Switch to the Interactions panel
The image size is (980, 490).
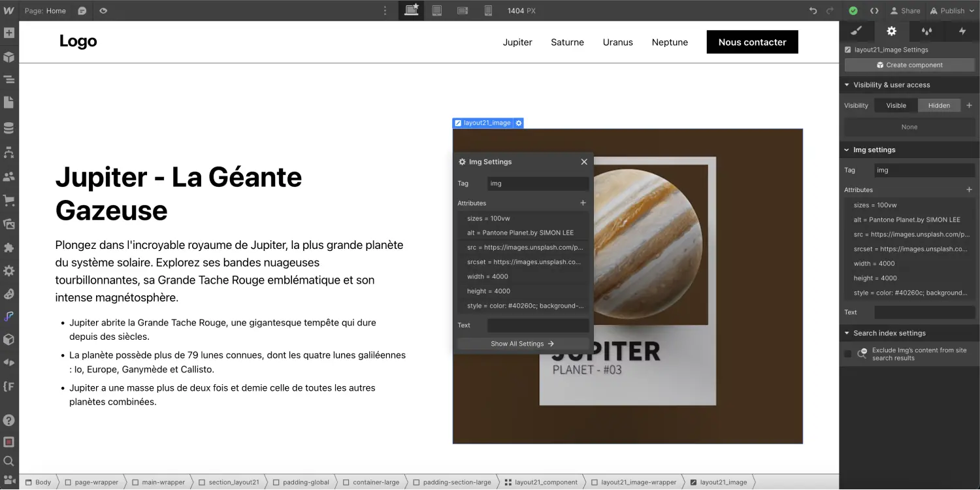[926, 31]
